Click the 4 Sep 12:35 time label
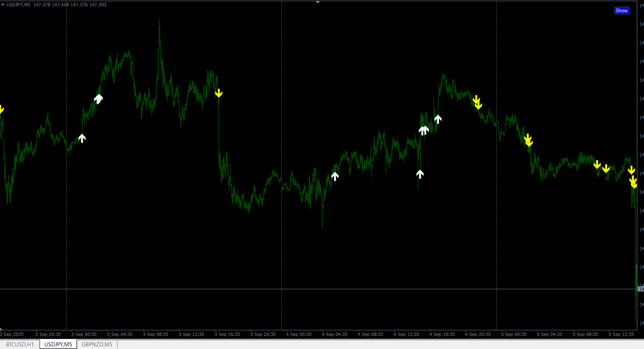 (406, 334)
